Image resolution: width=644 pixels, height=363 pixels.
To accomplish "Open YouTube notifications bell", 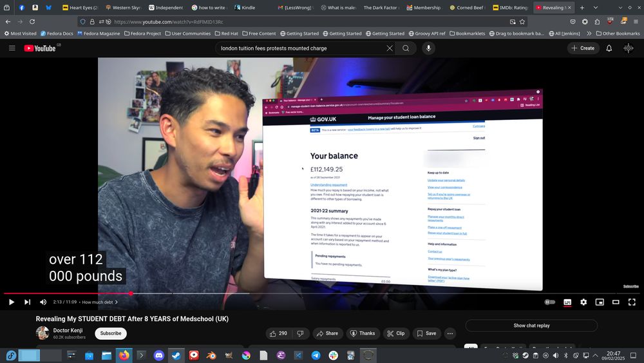I will point(609,48).
